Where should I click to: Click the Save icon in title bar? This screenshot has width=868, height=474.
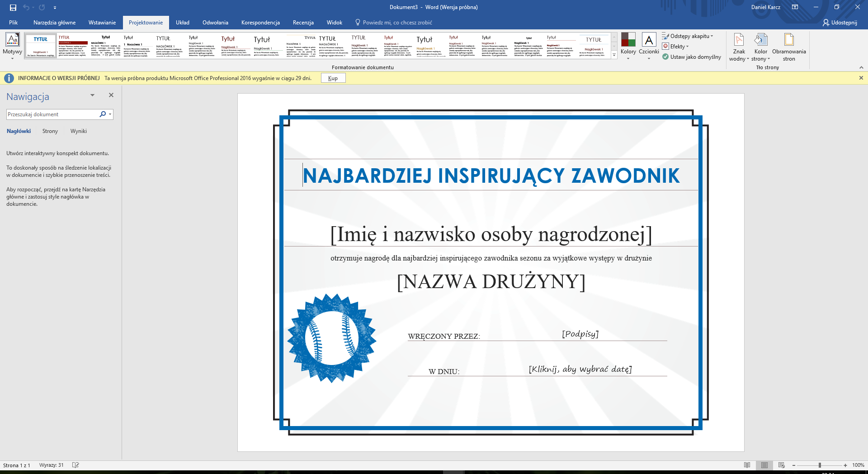[13, 7]
